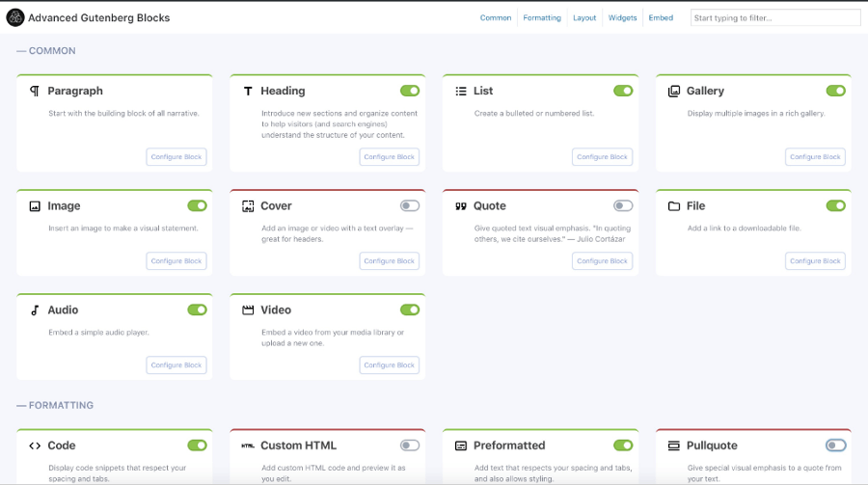Click the Heading T icon
This screenshot has height=485, width=868.
pos(248,91)
